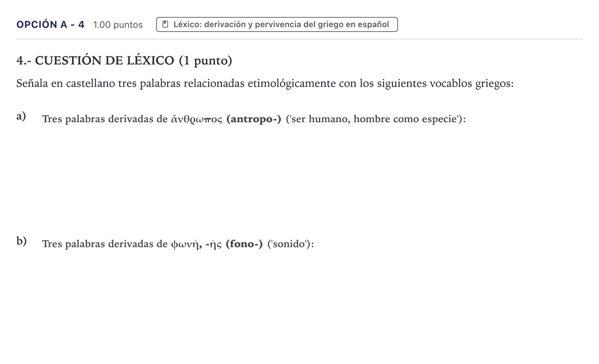Image resolution: width=599 pixels, height=364 pixels.
Task: Click the bold text (antropo-)
Action: (x=254, y=119)
